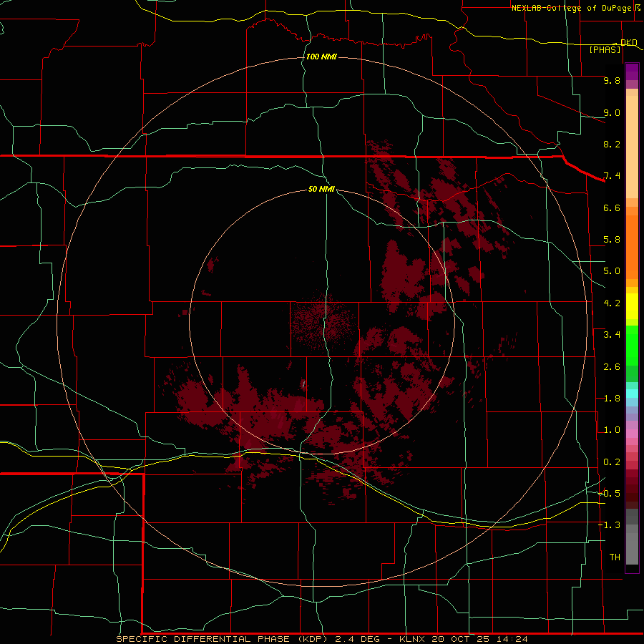
Task: Click the 9.0 color scale label
Action: tap(612, 112)
